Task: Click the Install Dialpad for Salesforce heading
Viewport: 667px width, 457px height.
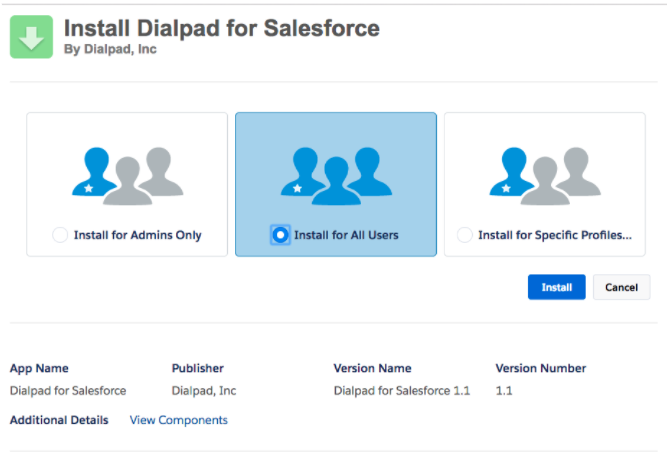Action: [222, 29]
